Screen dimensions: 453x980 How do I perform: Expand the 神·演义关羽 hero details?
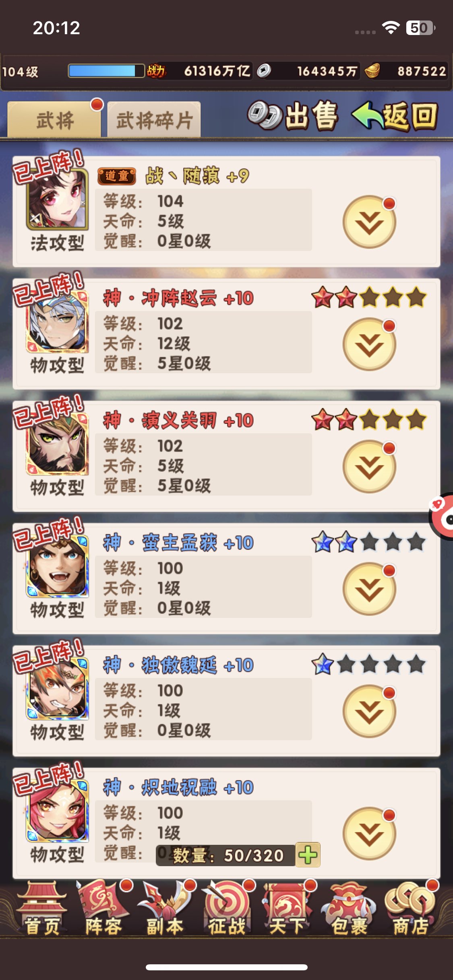369,467
